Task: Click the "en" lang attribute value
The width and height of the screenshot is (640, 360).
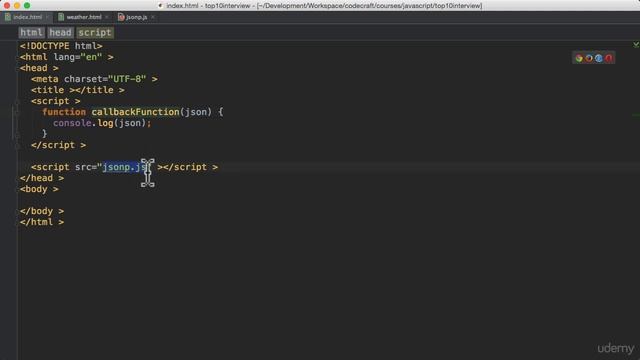Action: [91, 57]
